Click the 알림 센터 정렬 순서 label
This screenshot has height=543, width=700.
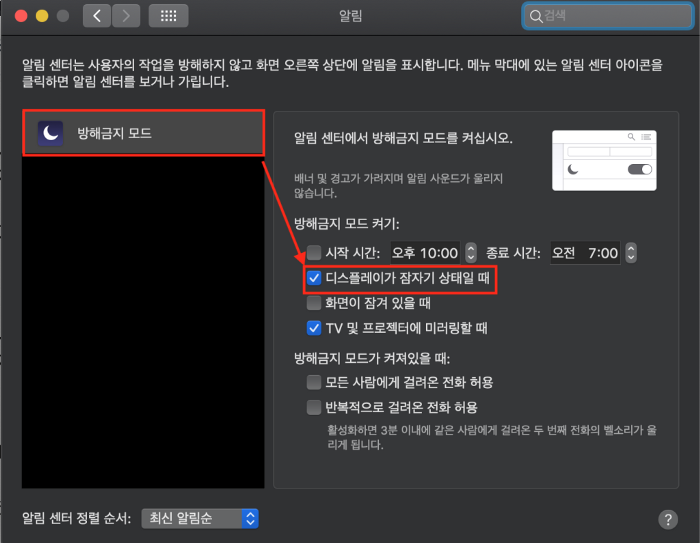(x=76, y=518)
